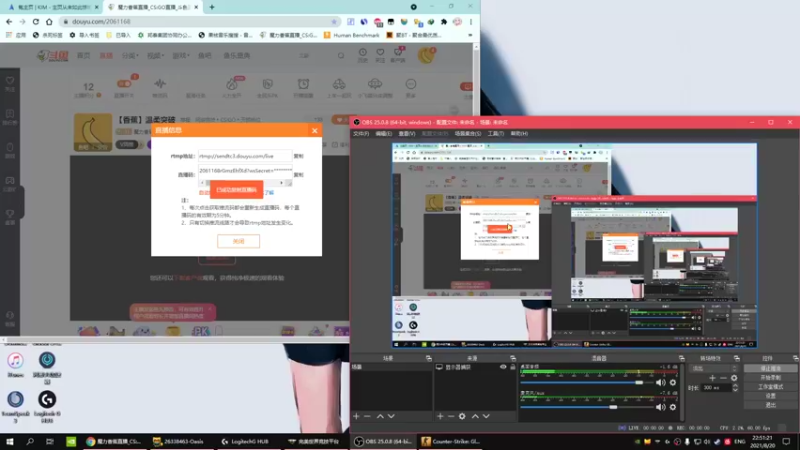Open the Douyu games dropdown in header
The width and height of the screenshot is (800, 450).
tap(181, 56)
